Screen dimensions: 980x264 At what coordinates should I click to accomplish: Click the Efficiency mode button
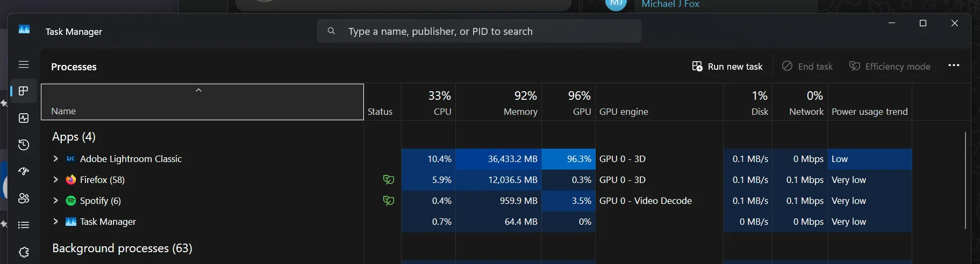tap(890, 67)
